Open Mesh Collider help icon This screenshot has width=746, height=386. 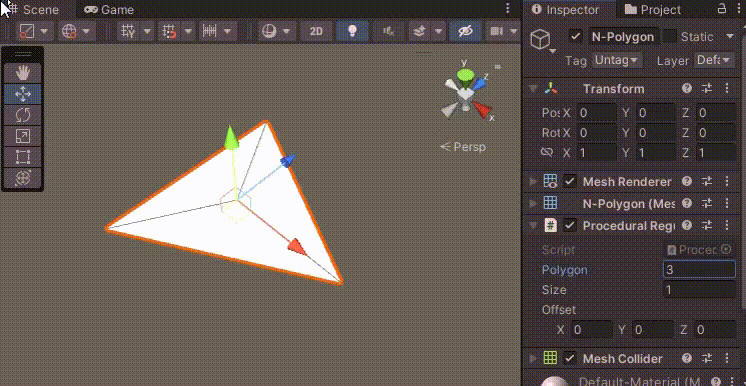tap(687, 358)
